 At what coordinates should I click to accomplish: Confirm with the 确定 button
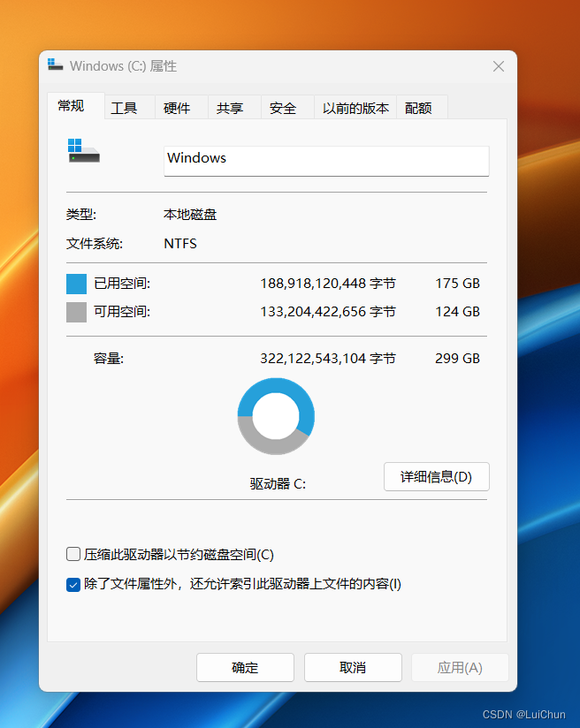pos(245,667)
